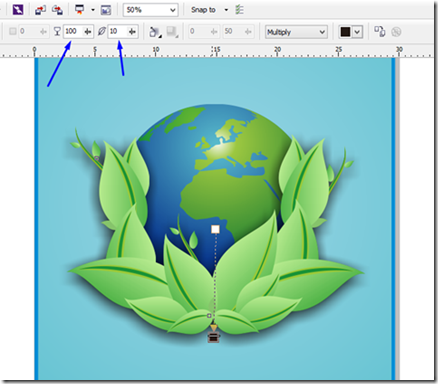Screen dimensions: 438x384
Task: Click the shadow opacity field showing 100
Action: click(73, 31)
